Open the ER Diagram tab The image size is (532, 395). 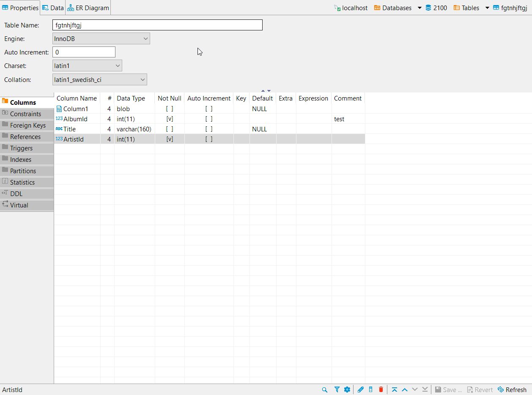coord(88,7)
